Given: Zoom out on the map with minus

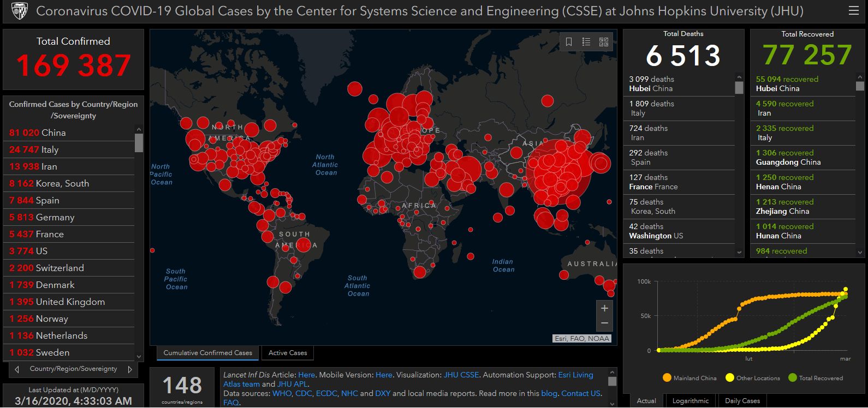Looking at the screenshot, I should point(604,323).
